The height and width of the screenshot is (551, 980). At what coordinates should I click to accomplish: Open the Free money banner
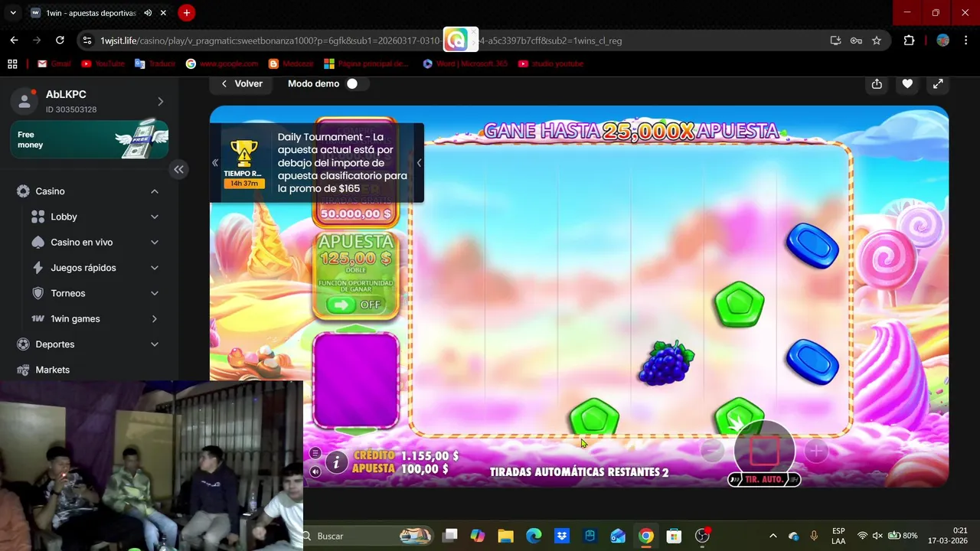pos(90,139)
